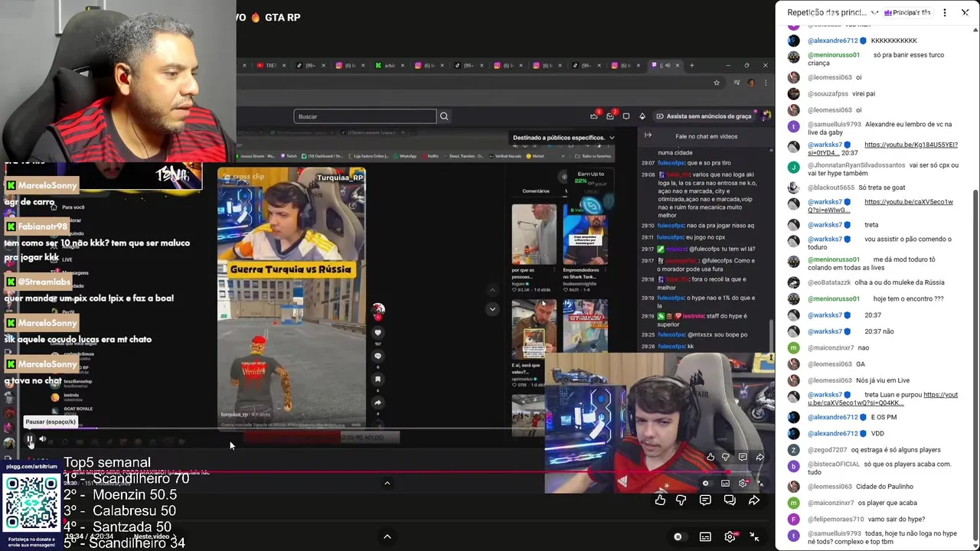The height and width of the screenshot is (551, 980).
Task: Open the whispers chat bubble icon in header
Action: tap(626, 116)
